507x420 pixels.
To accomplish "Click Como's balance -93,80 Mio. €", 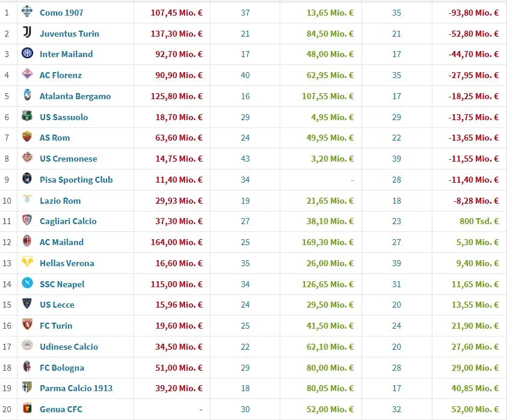I will point(473,13).
